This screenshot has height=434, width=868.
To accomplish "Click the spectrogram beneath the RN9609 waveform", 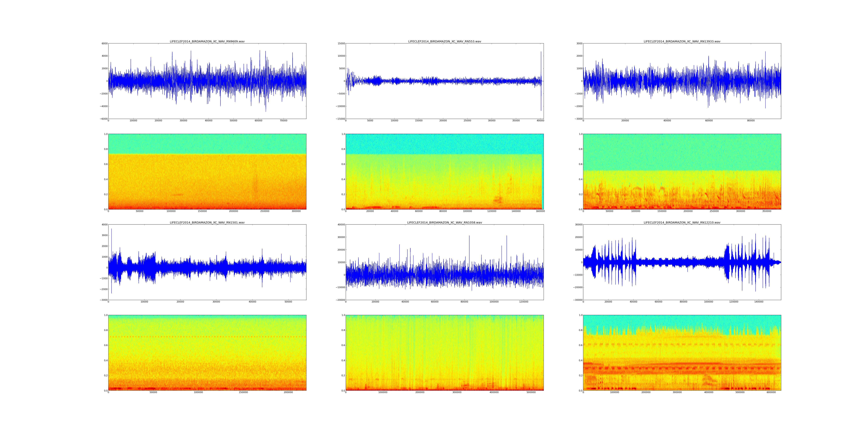I will coord(207,172).
